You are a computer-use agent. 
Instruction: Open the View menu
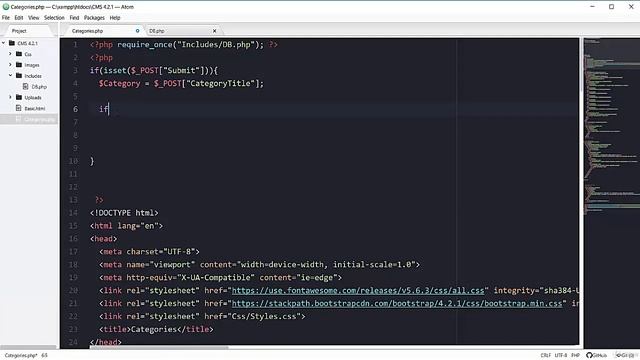click(33, 18)
